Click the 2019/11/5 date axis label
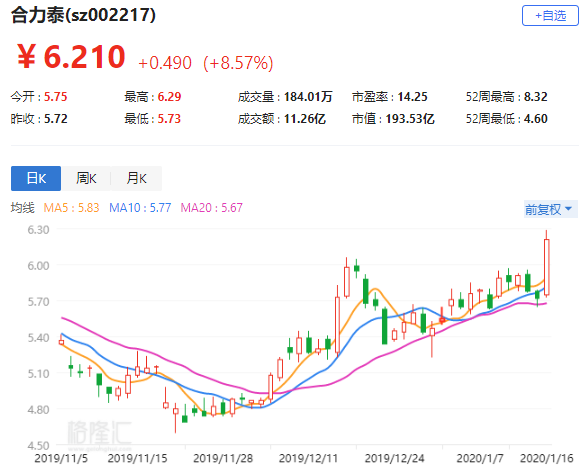The width and height of the screenshot is (582, 467). point(61,458)
